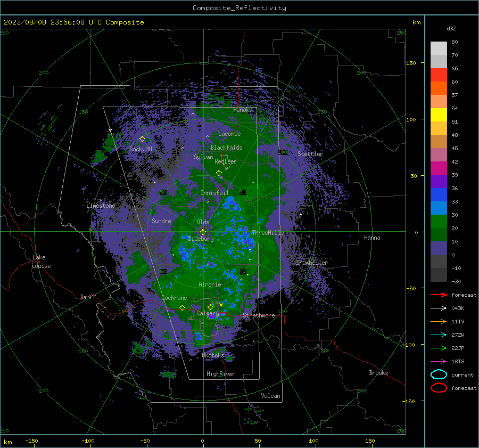This screenshot has height=448, width=479.
Task: Click the Airdrie city label
Action: [210, 284]
